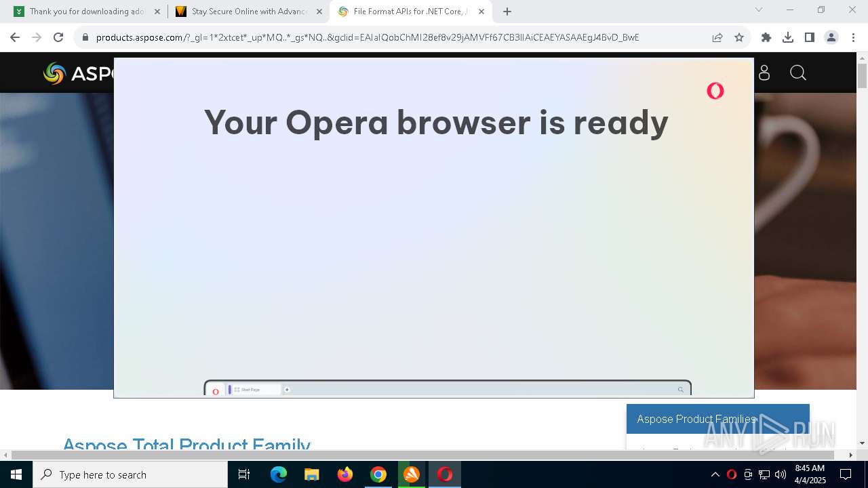Close the File Format APIs tab
868x488 pixels.
pos(481,12)
